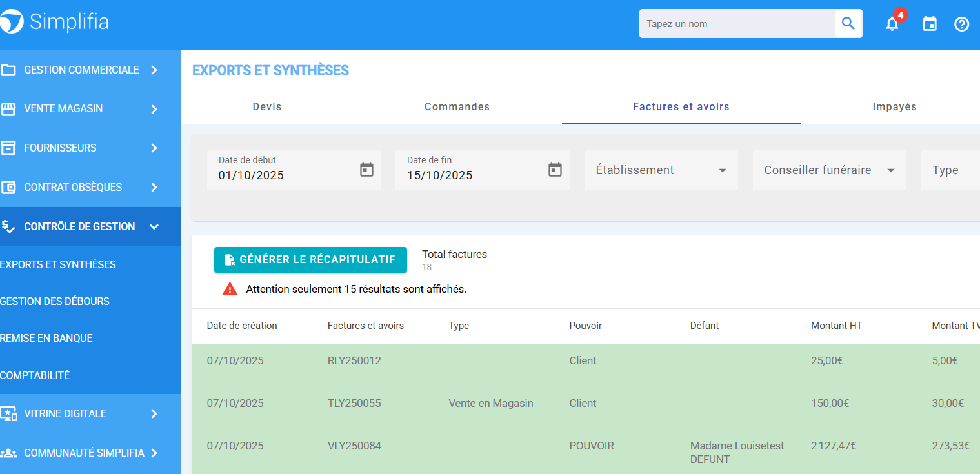
Task: Select invoice row VLY250084
Action: click(354, 446)
